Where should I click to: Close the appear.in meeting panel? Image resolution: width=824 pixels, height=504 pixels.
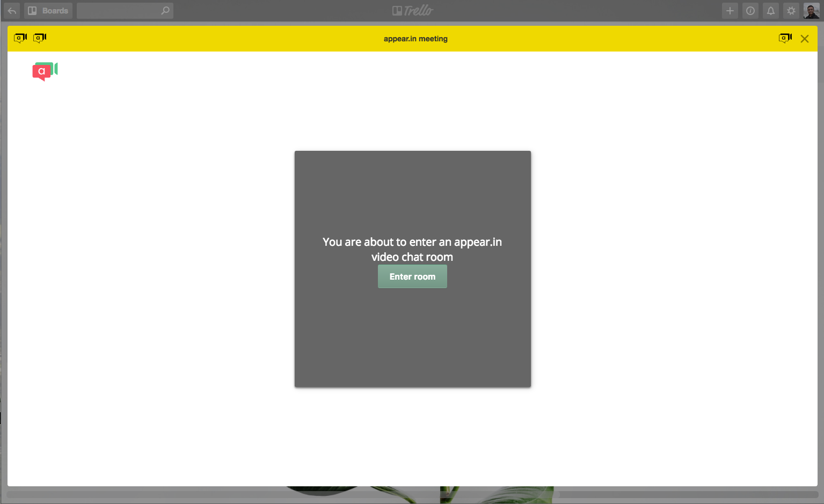coord(805,39)
